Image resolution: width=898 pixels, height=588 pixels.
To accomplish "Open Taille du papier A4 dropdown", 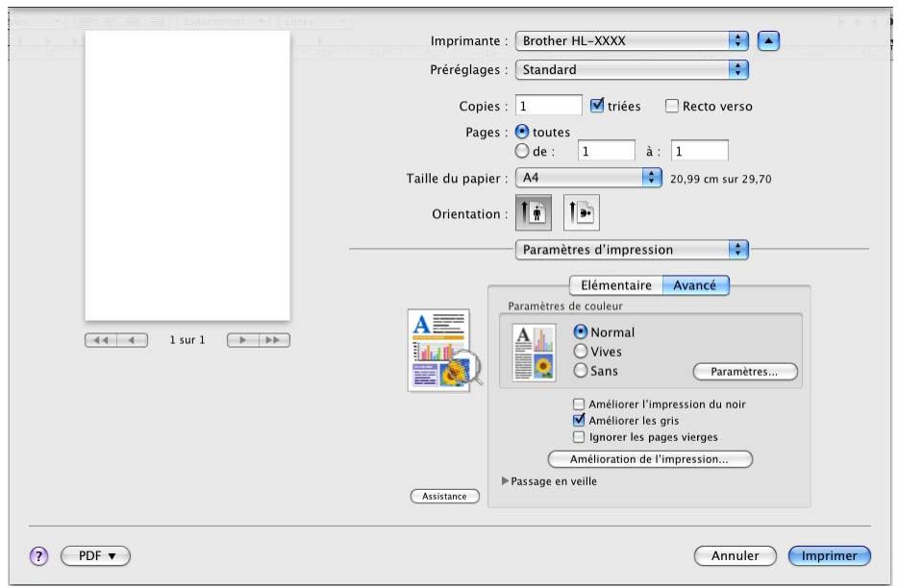I will click(588, 178).
